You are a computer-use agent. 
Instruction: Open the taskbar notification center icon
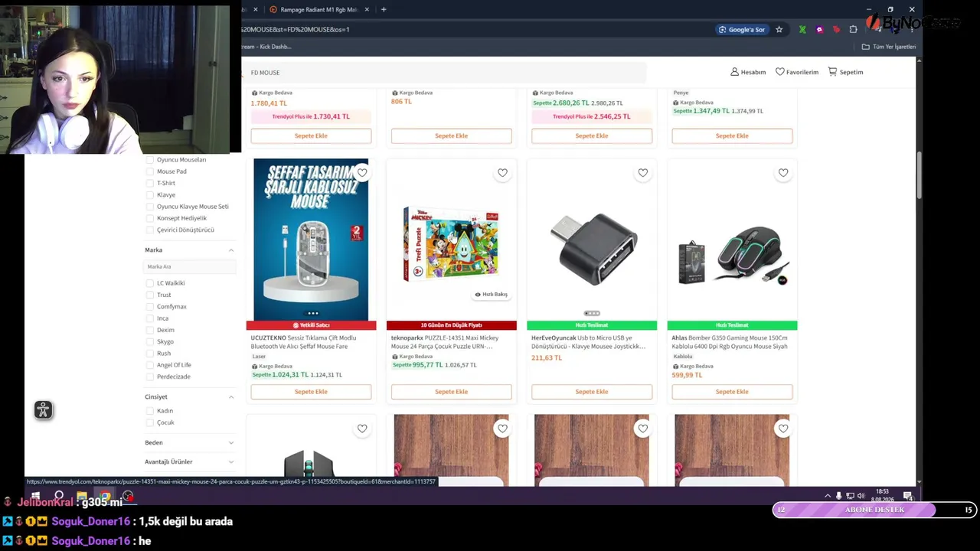coord(907,496)
